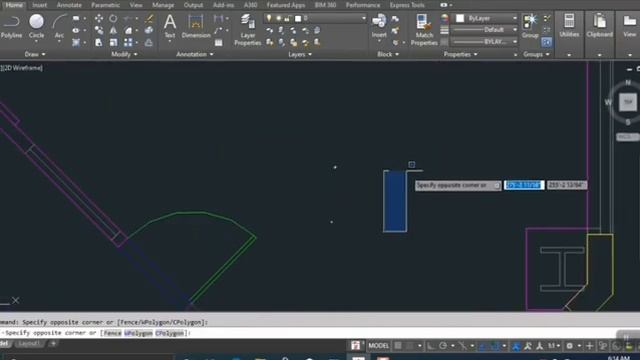
Task: Toggle ortho mode in status bar
Action: coord(431,346)
